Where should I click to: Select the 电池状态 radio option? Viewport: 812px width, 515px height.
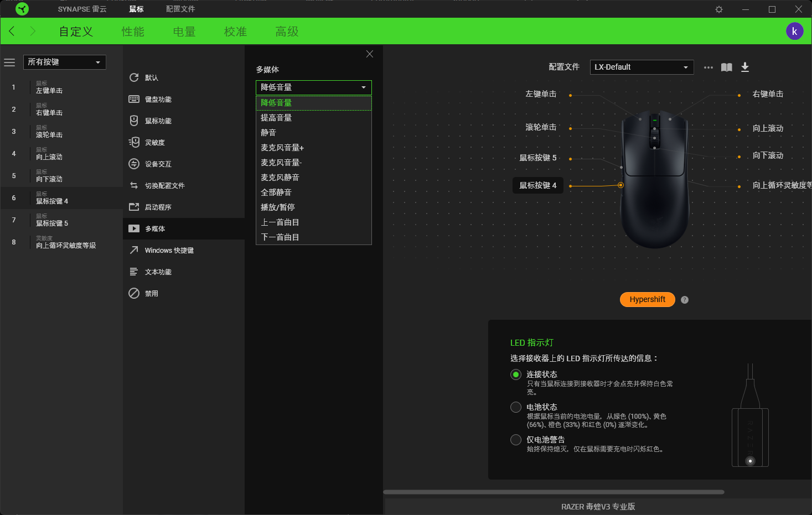(516, 407)
